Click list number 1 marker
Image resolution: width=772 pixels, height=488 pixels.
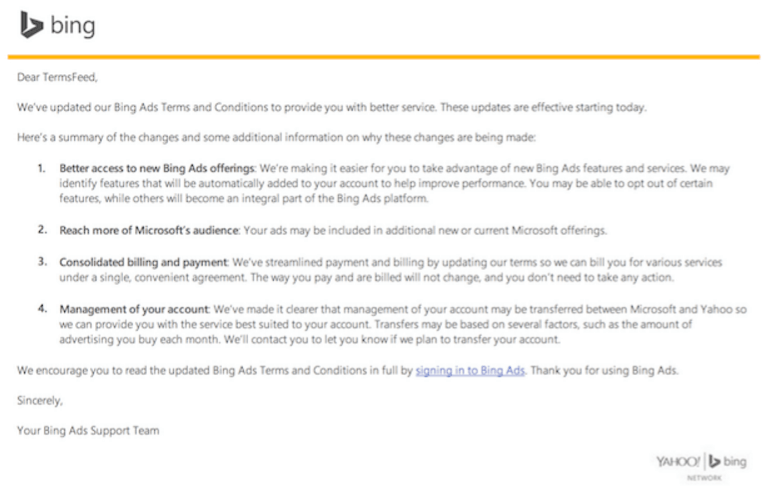(41, 167)
